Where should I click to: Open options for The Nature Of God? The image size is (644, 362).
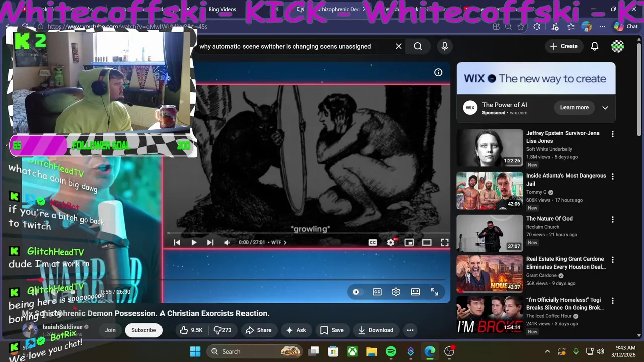tap(612, 220)
